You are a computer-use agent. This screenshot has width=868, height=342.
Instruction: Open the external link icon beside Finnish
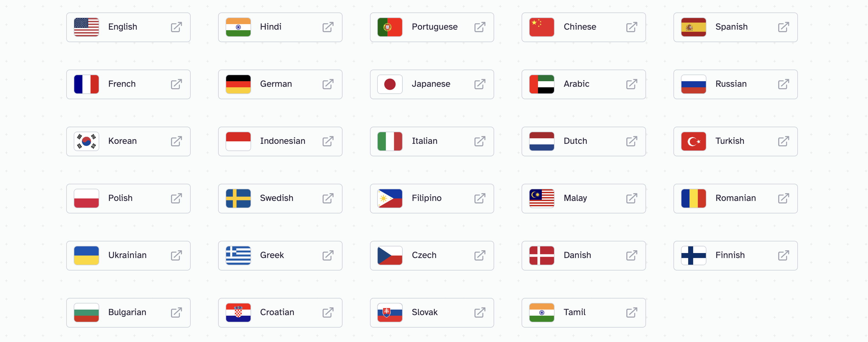click(x=783, y=256)
